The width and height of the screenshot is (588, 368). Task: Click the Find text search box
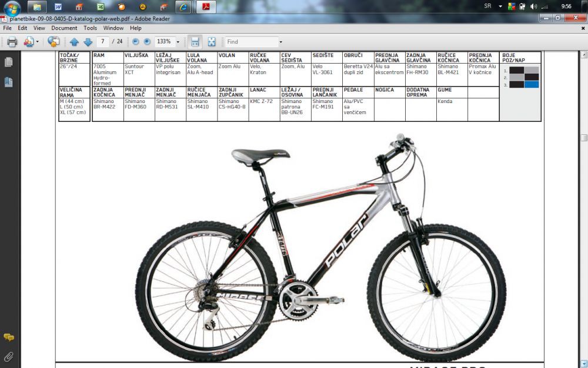pyautogui.click(x=252, y=42)
